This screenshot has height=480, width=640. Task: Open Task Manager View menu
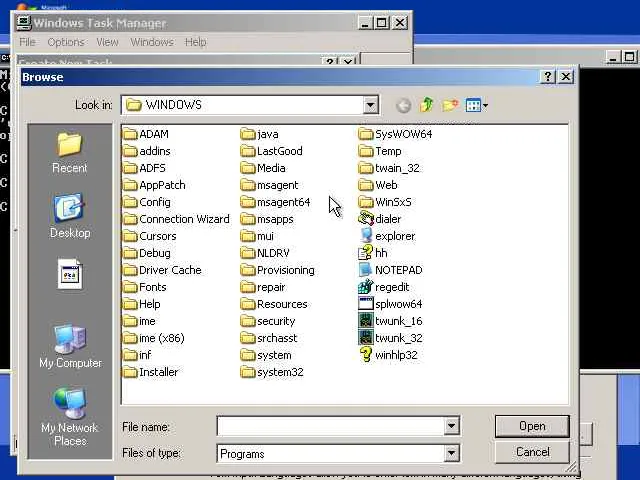click(107, 42)
